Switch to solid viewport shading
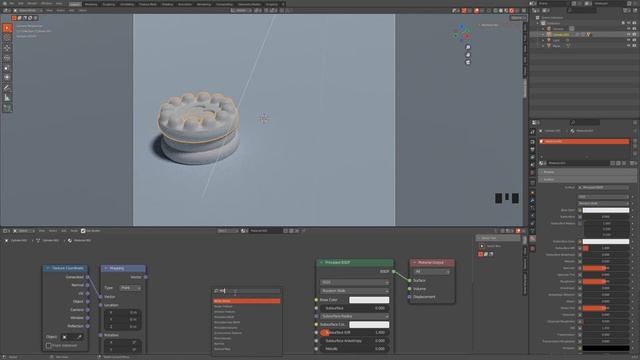This screenshot has width=640, height=360. [x=501, y=11]
